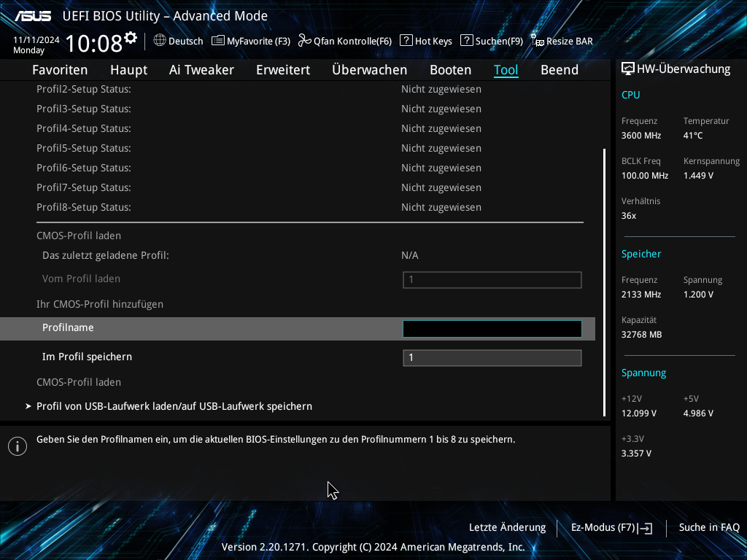Screen dimensions: 747x560
Task: Click Ihr CMOS-Profil hinzufügen heading
Action: [x=100, y=304]
